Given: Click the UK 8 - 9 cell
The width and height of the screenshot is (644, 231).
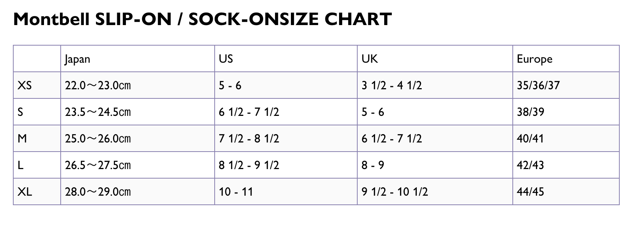Looking at the screenshot, I should tap(372, 165).
